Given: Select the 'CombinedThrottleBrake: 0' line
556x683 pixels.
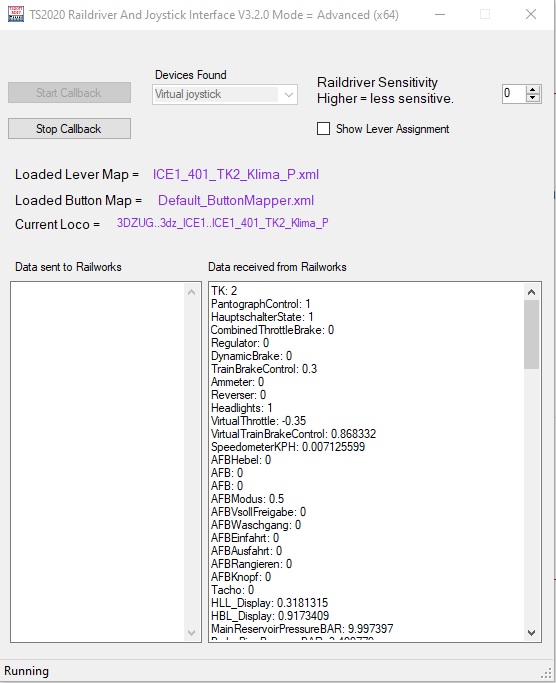Looking at the screenshot, I should coord(272,330).
